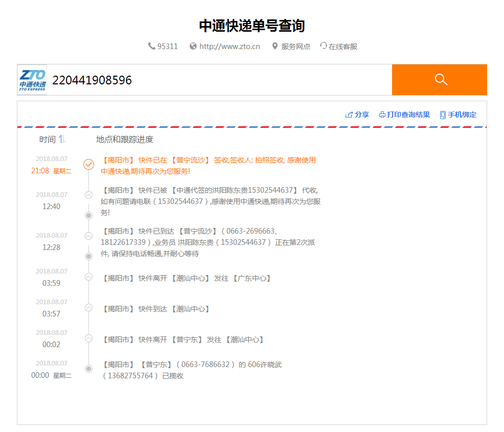Select 快件离开【潮汕中心】发往【广东中心】 entry
Viewport: 504px width, 432px height.
coord(187,278)
